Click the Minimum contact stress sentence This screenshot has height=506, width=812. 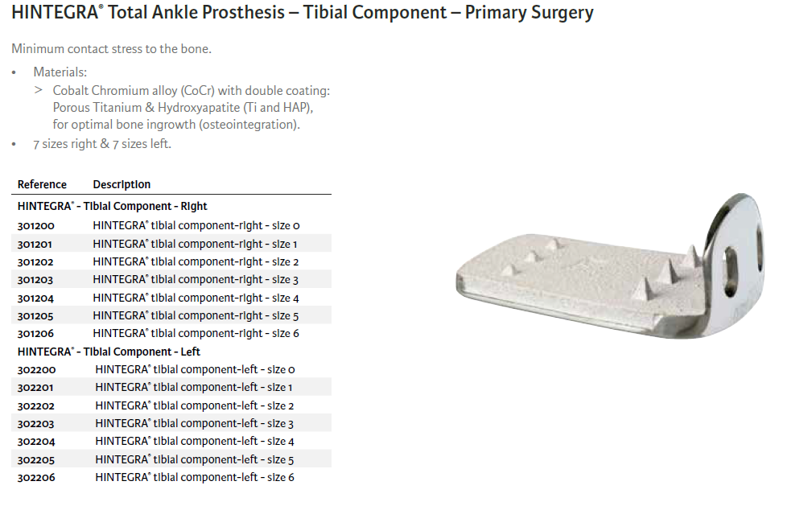pyautogui.click(x=111, y=49)
